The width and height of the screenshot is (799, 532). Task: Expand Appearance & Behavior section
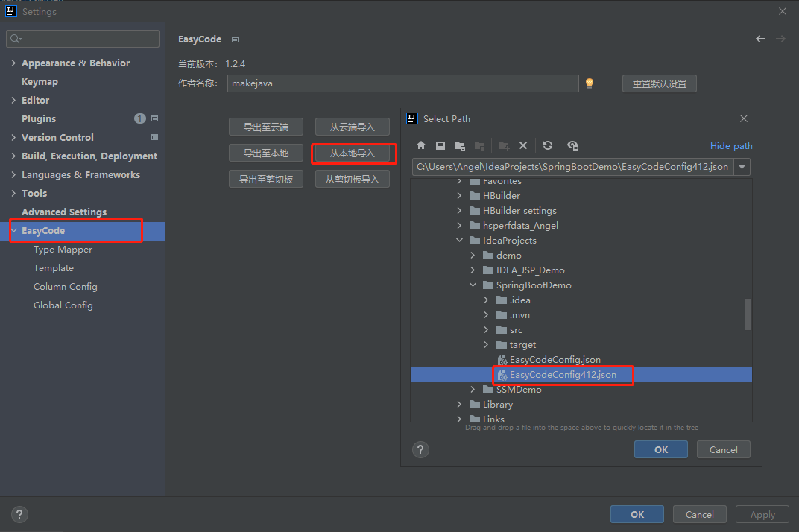(x=13, y=63)
